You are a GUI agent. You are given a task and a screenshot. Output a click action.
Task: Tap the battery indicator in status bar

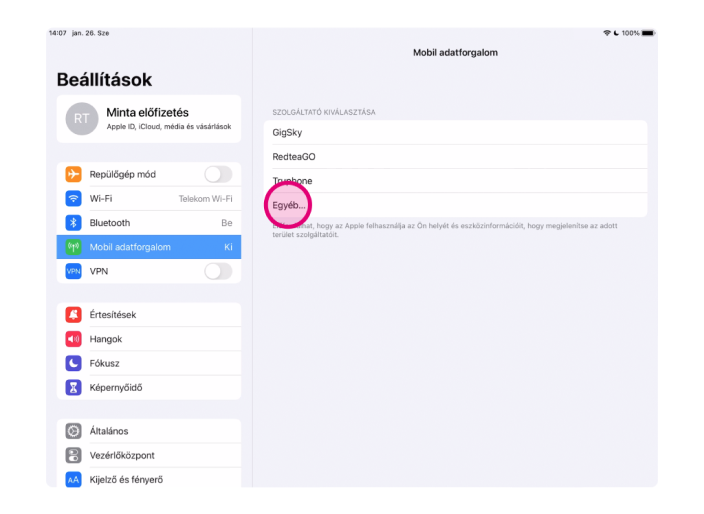point(648,33)
